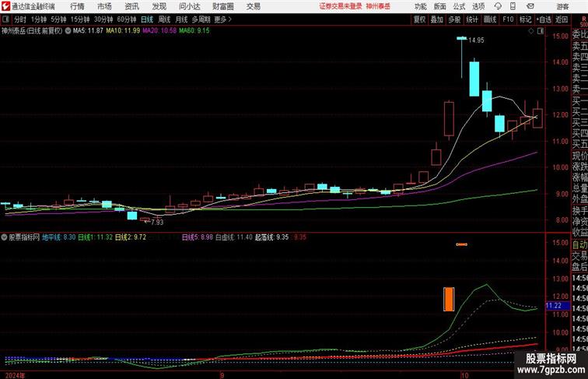Select the 日线 daily period
This screenshot has width=588, height=379.
[x=147, y=19]
